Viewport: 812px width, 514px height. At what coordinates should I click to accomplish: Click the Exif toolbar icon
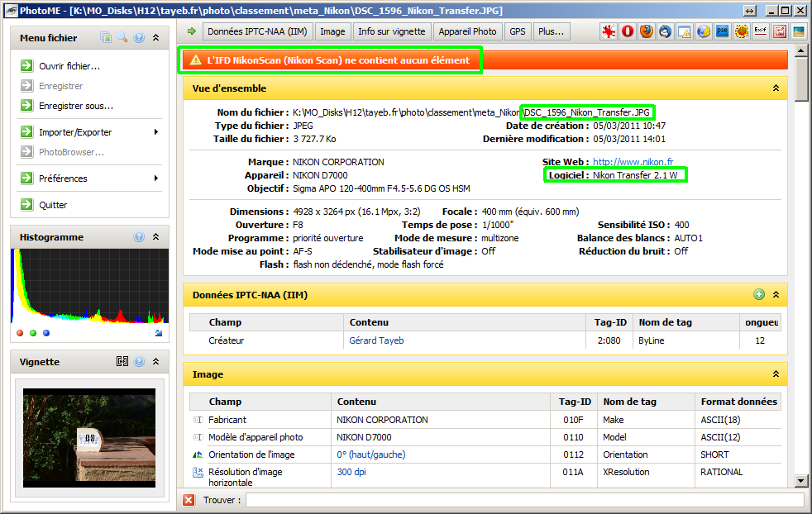(761, 31)
